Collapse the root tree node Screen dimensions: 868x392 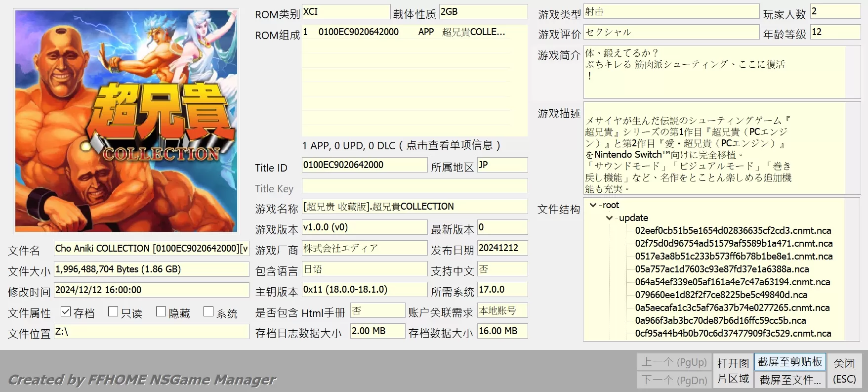click(593, 205)
